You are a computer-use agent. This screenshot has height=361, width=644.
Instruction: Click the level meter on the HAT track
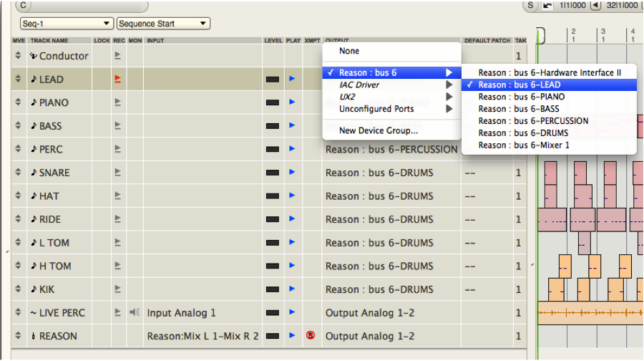point(273,196)
